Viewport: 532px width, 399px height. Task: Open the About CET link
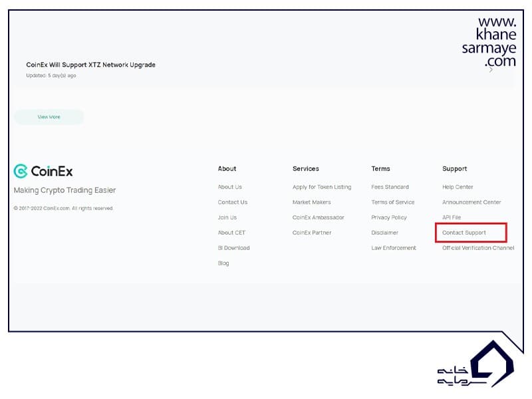(231, 233)
